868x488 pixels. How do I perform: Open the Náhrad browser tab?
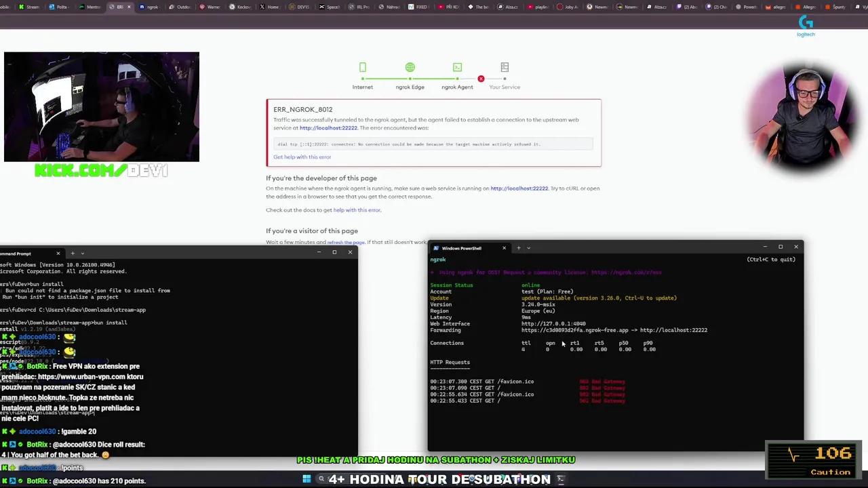pos(391,7)
